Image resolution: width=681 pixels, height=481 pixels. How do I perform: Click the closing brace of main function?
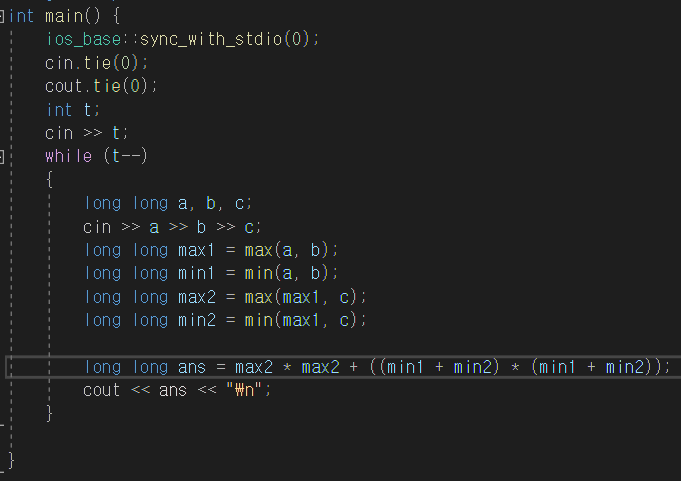[11, 460]
